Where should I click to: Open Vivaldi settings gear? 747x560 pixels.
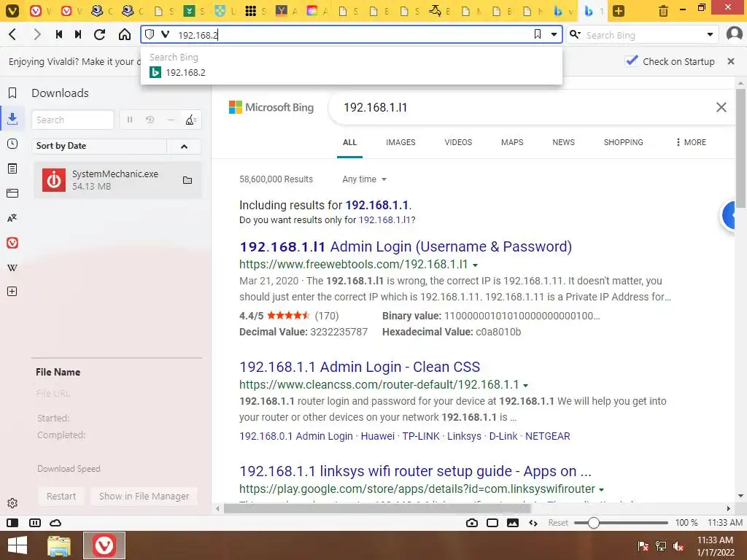[x=12, y=503]
